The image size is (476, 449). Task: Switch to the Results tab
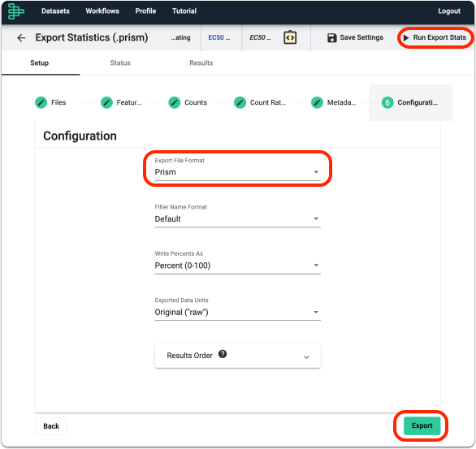coord(201,63)
